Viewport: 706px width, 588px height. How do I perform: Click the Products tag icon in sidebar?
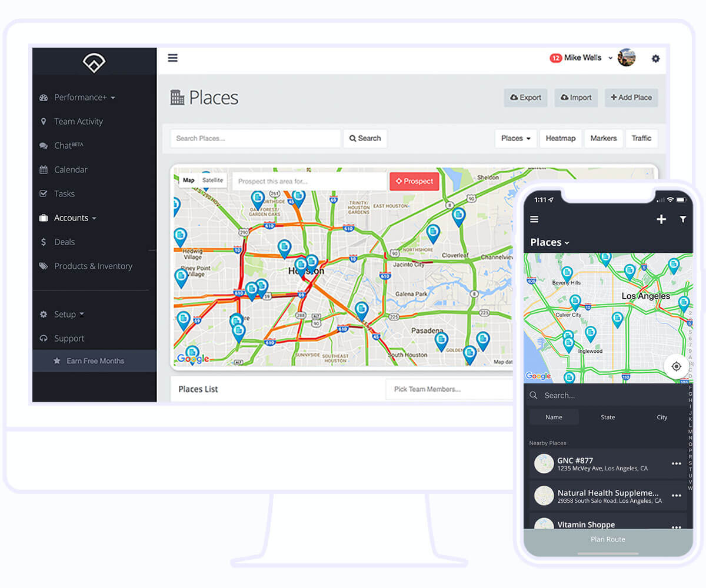click(x=44, y=266)
